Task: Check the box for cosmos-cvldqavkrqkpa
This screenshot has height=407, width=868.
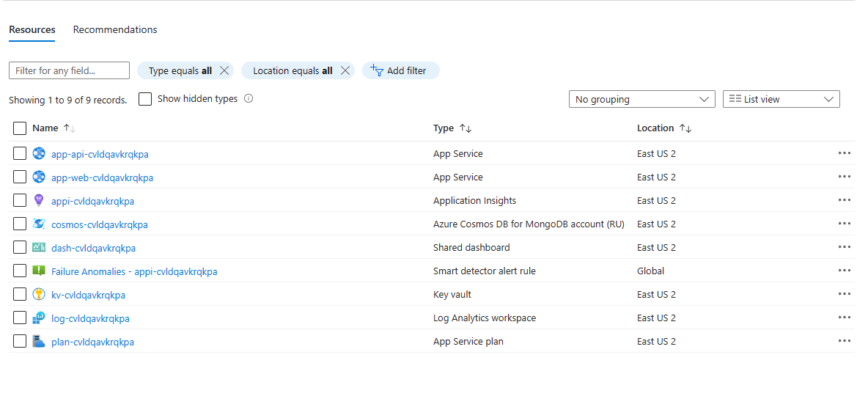Action: (20, 224)
